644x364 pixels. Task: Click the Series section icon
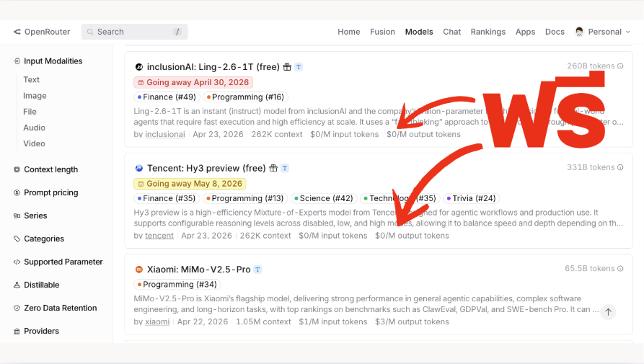point(17,216)
